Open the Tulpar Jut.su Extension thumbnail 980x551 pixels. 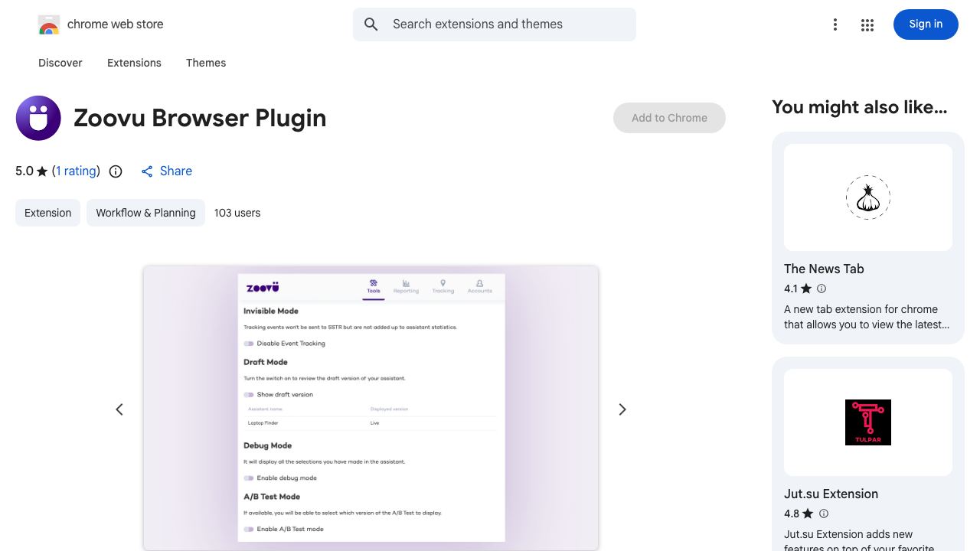click(868, 422)
